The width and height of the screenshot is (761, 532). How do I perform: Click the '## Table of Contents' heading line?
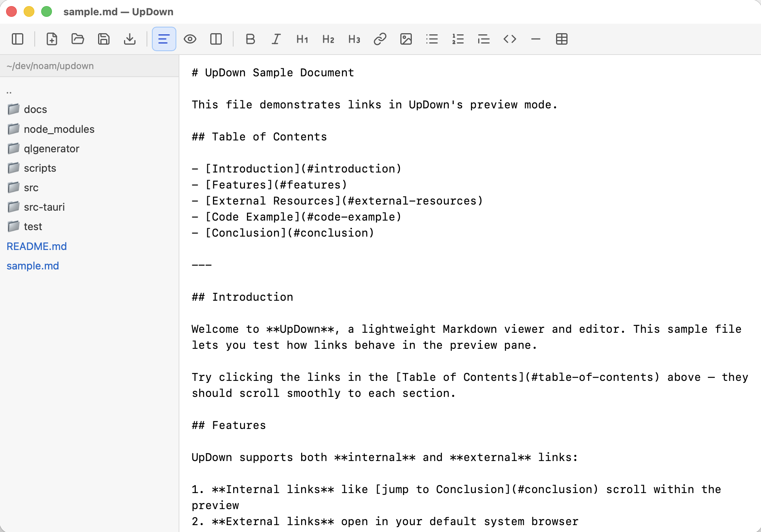point(260,137)
